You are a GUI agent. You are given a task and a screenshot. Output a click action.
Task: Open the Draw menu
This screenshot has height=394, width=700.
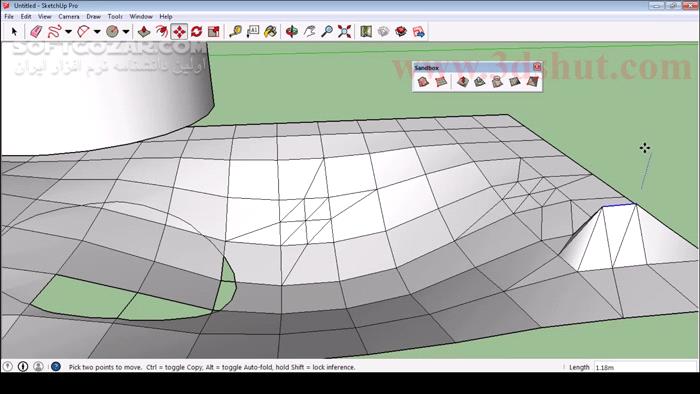pyautogui.click(x=93, y=17)
